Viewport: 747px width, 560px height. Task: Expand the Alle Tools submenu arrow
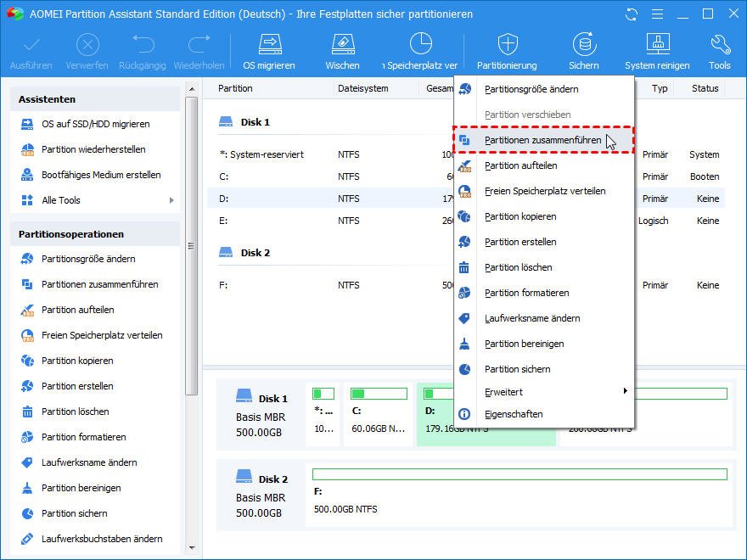(x=171, y=200)
